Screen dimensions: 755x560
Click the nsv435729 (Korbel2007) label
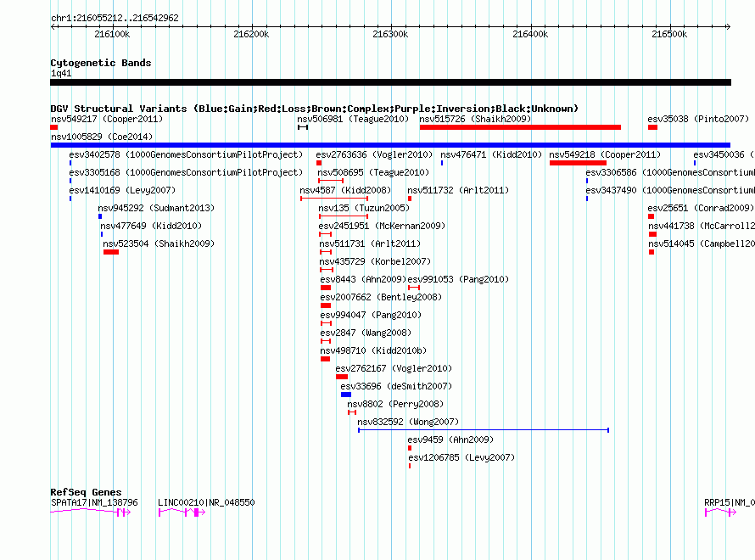pyautogui.click(x=375, y=261)
